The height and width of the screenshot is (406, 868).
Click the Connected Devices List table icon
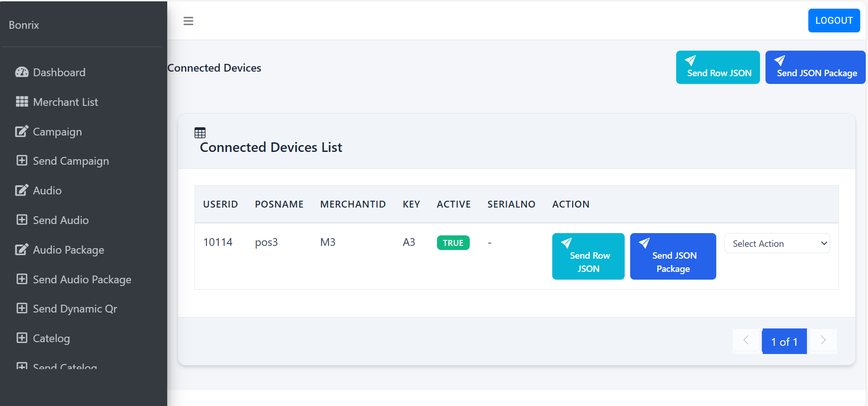pyautogui.click(x=200, y=133)
